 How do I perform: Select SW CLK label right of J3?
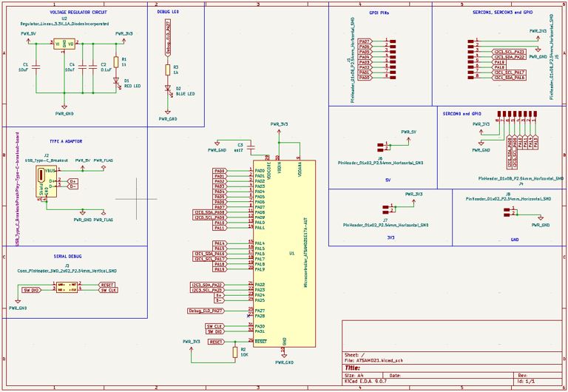pos(108,290)
